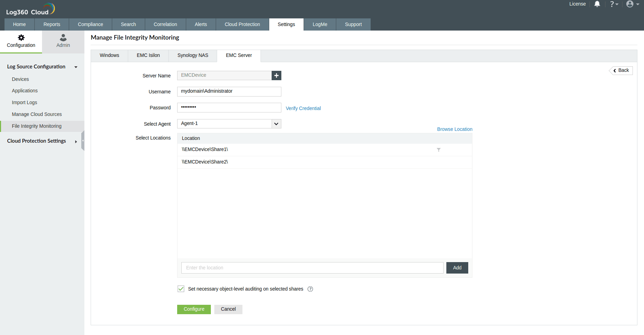Click the green Configure button
The height and width of the screenshot is (335, 644).
pyautogui.click(x=194, y=309)
